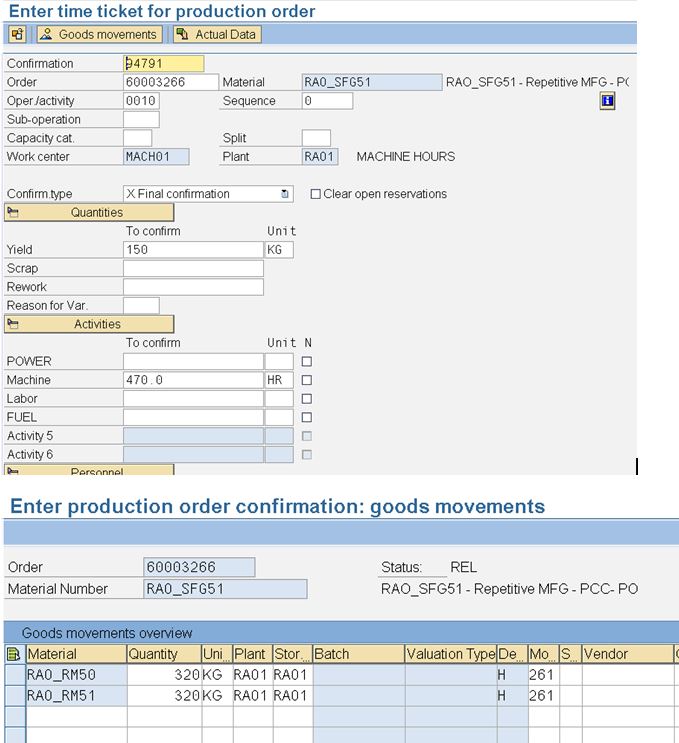Enable Clear open reservations checkbox
The width and height of the screenshot is (679, 743).
pyautogui.click(x=315, y=194)
